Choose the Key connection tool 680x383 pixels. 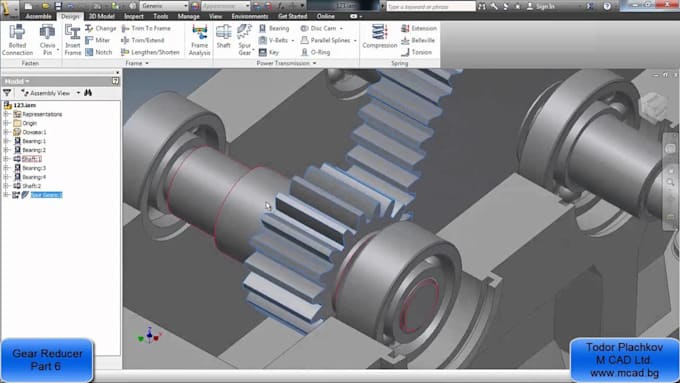coord(269,52)
